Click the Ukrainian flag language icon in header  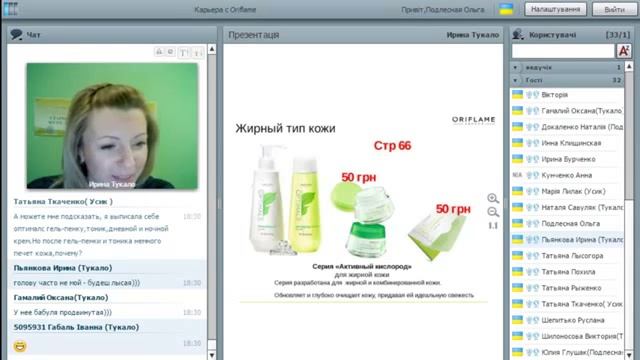coord(506,9)
